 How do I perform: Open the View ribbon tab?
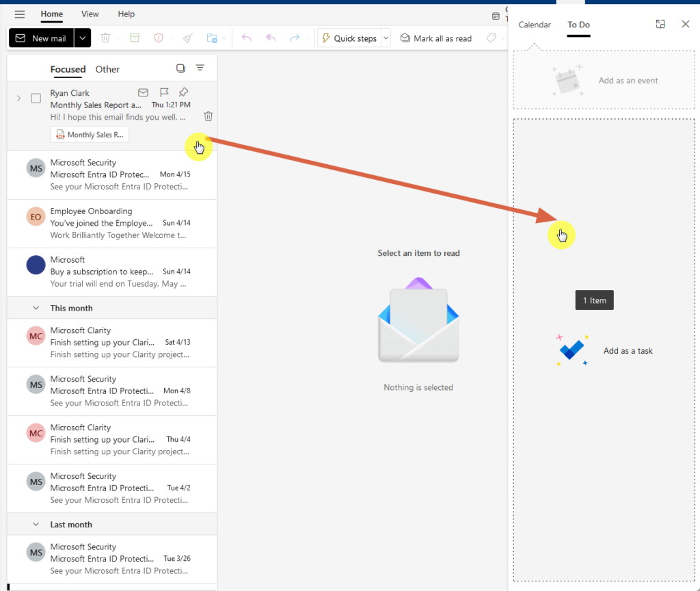coord(90,14)
